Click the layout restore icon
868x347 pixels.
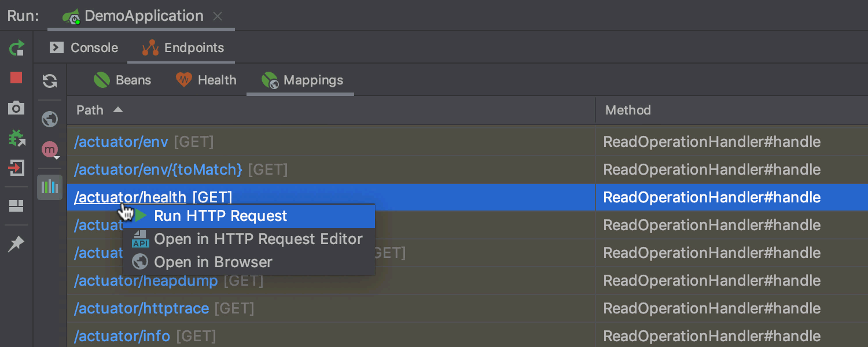[16, 206]
